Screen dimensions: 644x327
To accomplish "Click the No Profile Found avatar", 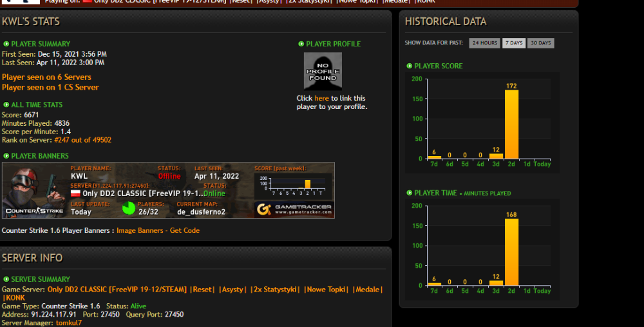I will (323, 71).
